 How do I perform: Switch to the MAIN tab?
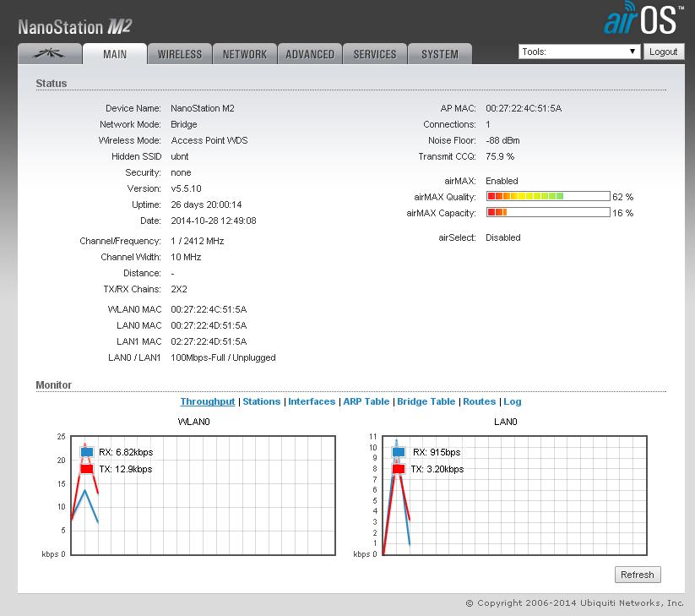tap(115, 54)
